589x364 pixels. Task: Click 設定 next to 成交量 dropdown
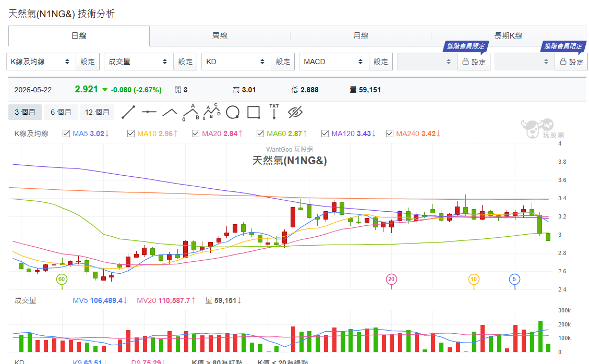pyautogui.click(x=185, y=62)
